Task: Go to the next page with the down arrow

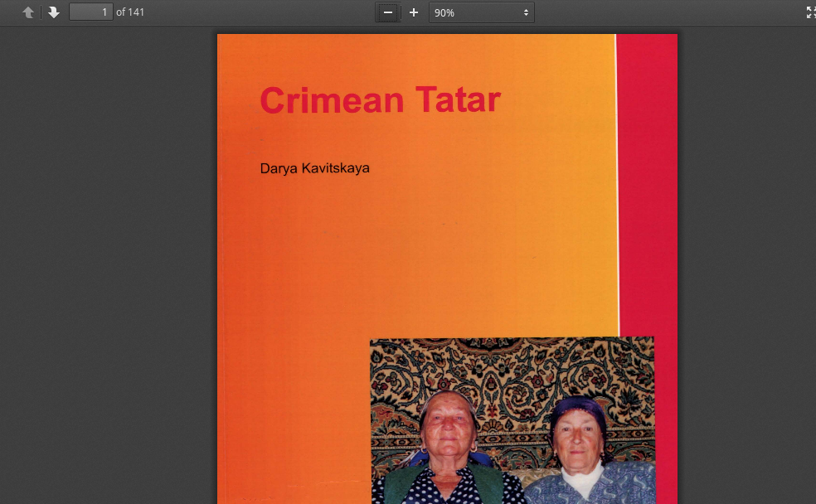Action: click(x=54, y=12)
